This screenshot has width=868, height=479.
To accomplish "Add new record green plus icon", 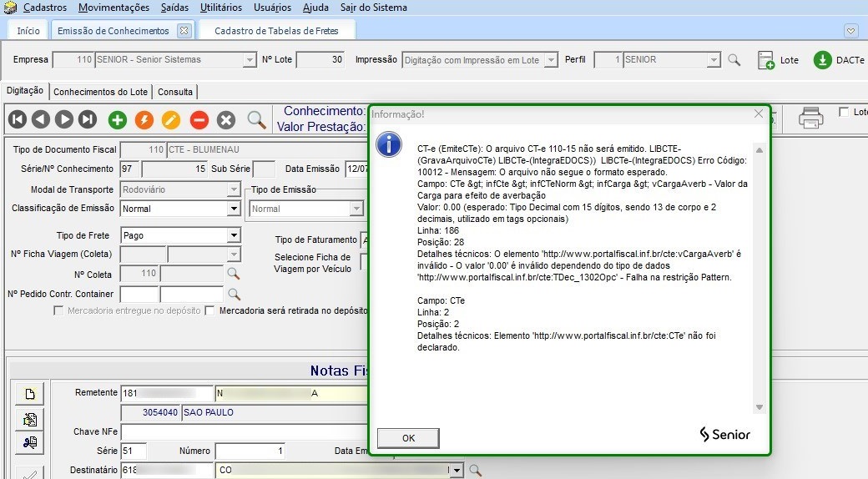I will pyautogui.click(x=118, y=119).
